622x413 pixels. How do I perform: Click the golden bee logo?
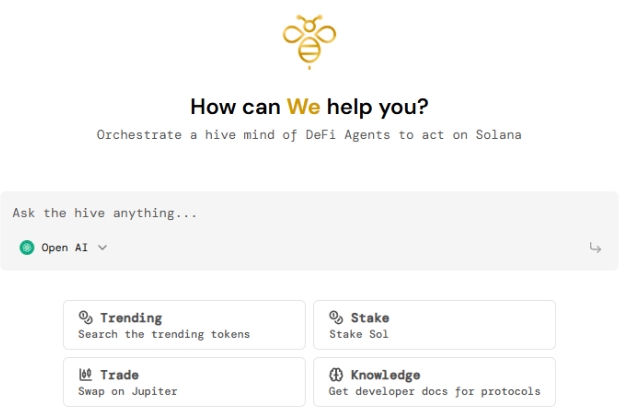click(309, 42)
